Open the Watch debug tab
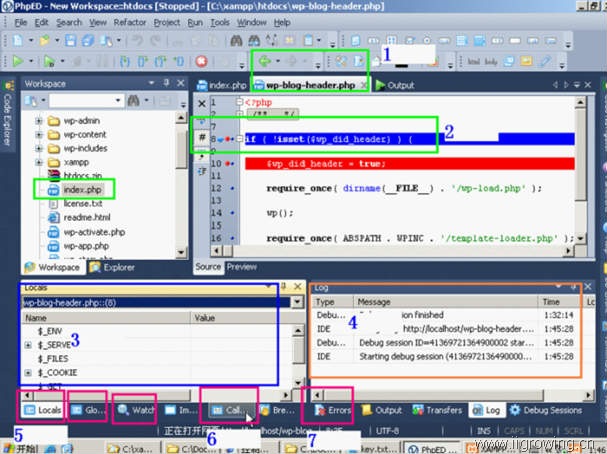The width and height of the screenshot is (607, 454). (x=136, y=410)
